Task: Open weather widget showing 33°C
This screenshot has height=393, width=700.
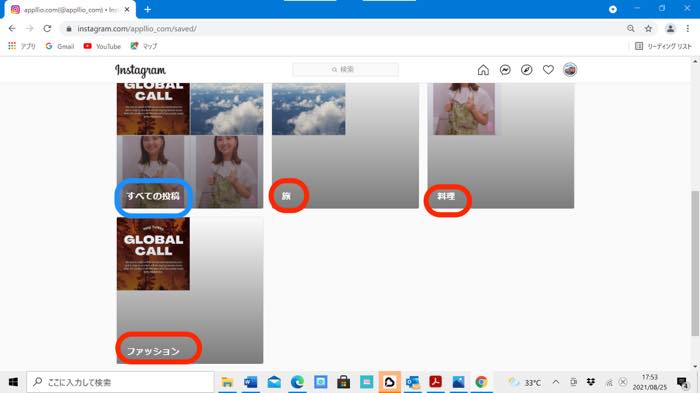Action: 525,382
